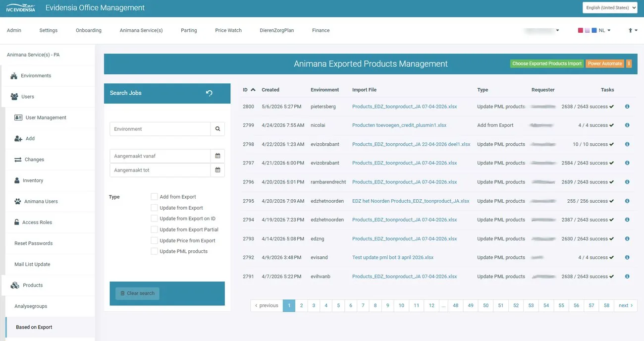The image size is (644, 341).
Task: Click the Environments sidebar icon
Action: coord(14,76)
